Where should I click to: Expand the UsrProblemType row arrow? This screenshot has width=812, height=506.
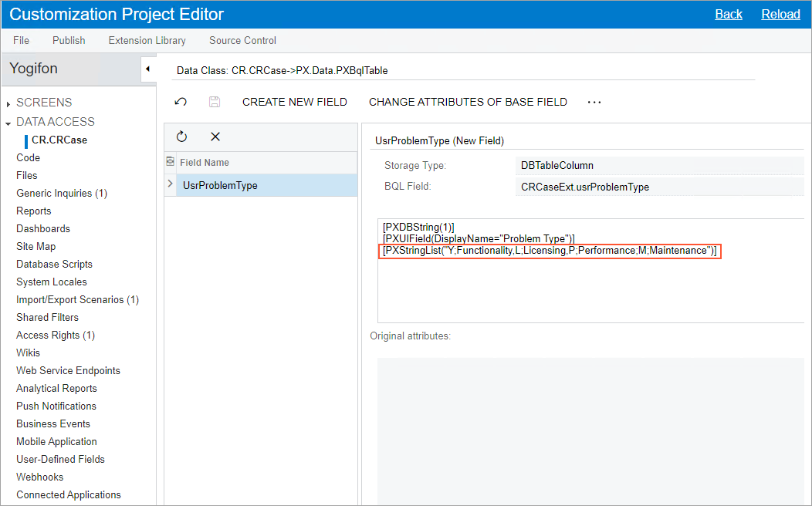click(171, 184)
